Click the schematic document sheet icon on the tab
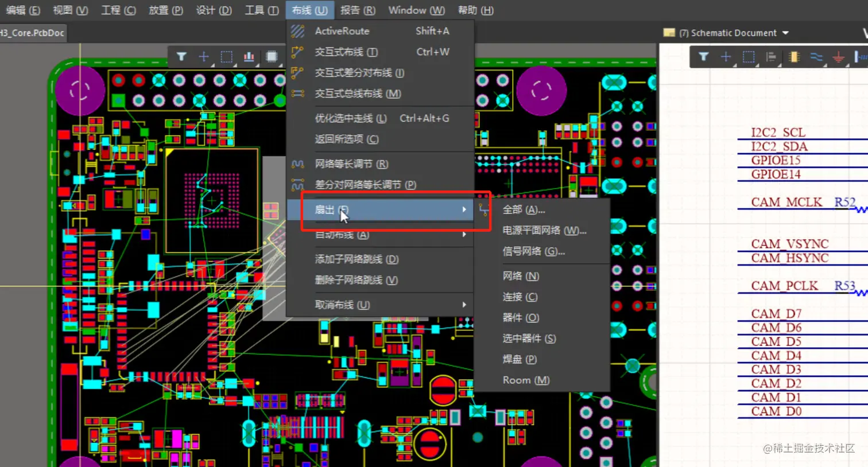868x467 pixels. pos(669,33)
